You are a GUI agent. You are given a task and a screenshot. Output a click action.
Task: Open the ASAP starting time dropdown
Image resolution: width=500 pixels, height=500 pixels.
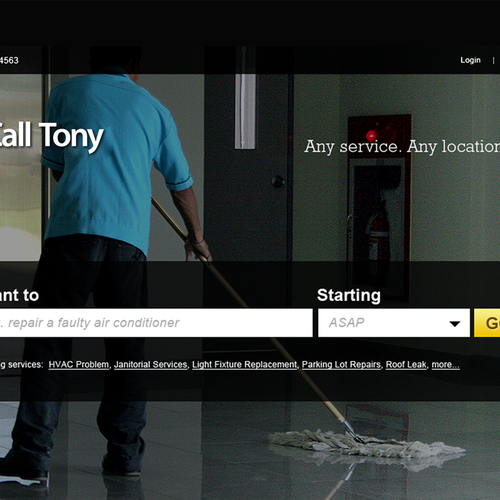point(394,323)
